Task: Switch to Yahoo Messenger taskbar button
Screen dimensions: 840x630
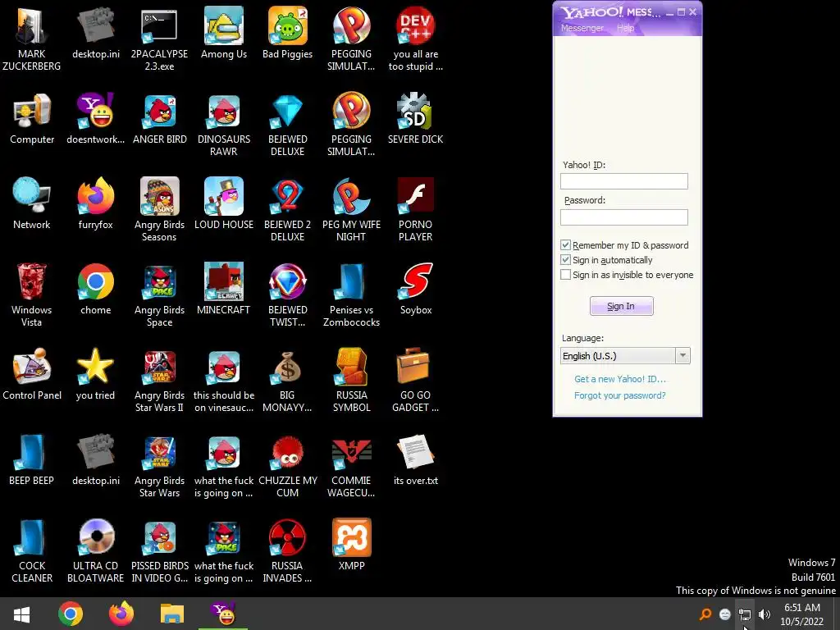Action: [223, 614]
